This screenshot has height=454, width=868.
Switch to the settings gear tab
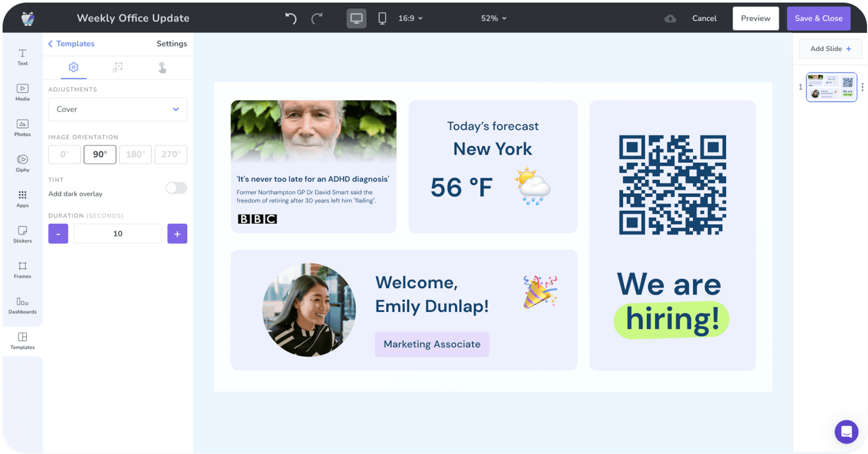pos(73,67)
